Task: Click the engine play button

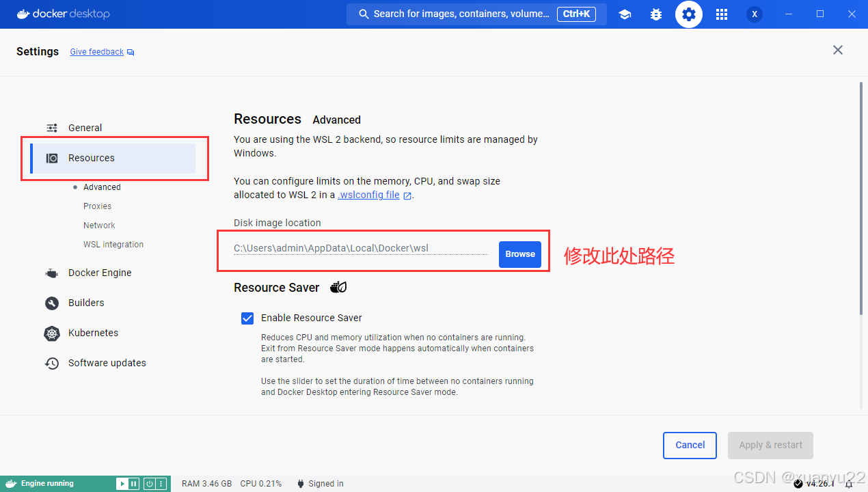Action: [x=122, y=484]
